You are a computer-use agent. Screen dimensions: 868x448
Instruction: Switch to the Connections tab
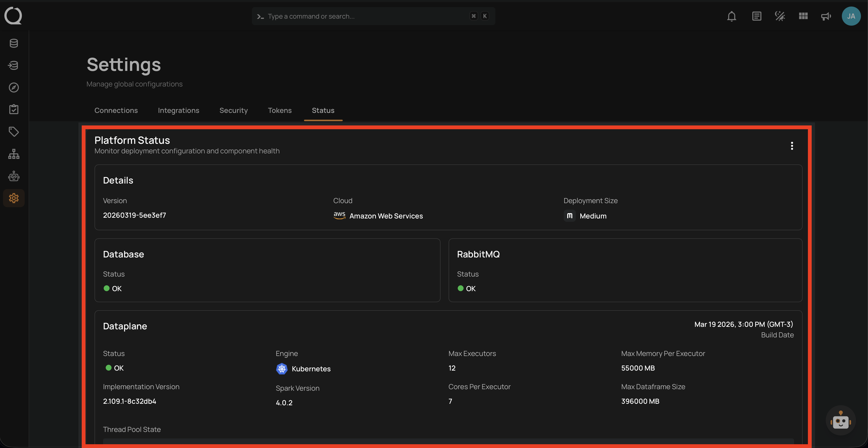pyautogui.click(x=116, y=110)
